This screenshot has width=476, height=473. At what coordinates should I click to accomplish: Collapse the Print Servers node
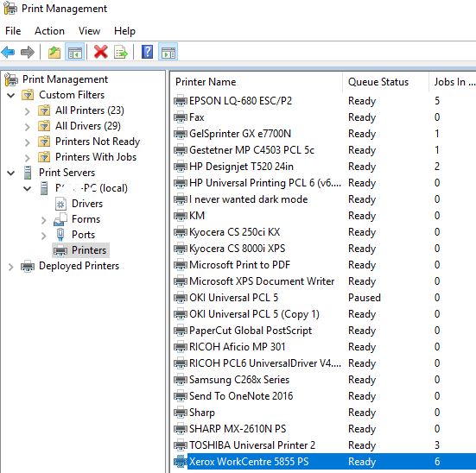click(x=11, y=173)
